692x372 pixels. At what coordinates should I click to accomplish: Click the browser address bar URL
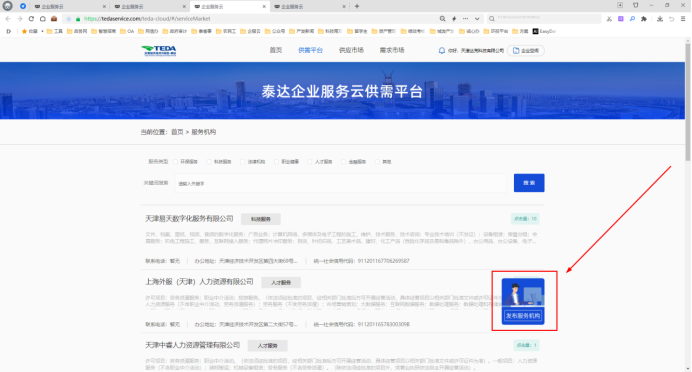click(x=147, y=19)
